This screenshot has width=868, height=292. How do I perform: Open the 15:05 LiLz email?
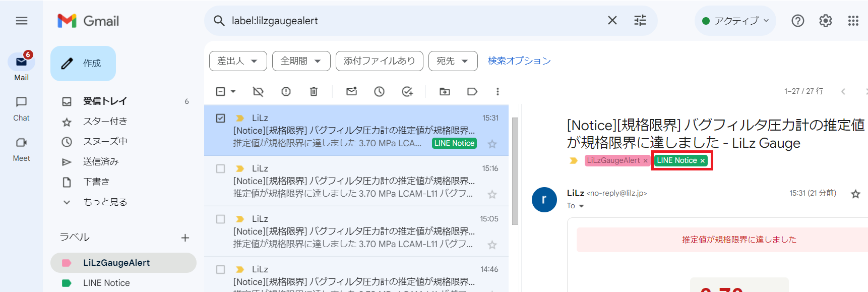click(356, 231)
